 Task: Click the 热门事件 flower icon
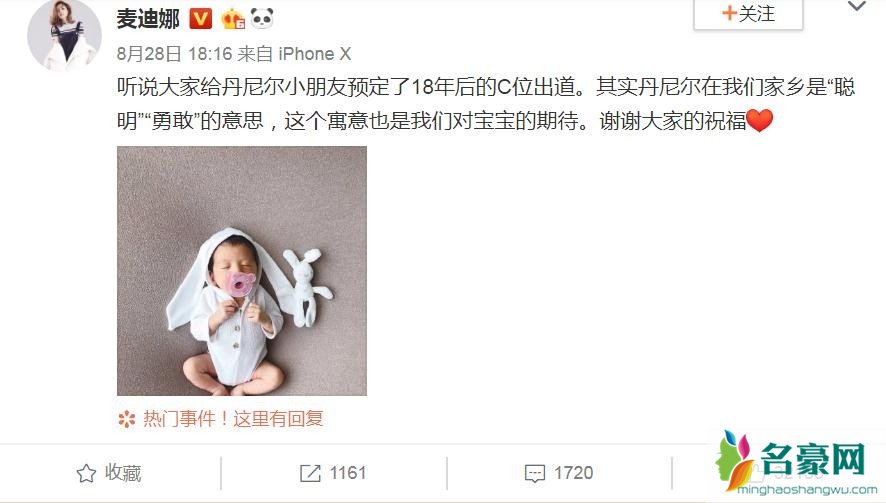(127, 419)
